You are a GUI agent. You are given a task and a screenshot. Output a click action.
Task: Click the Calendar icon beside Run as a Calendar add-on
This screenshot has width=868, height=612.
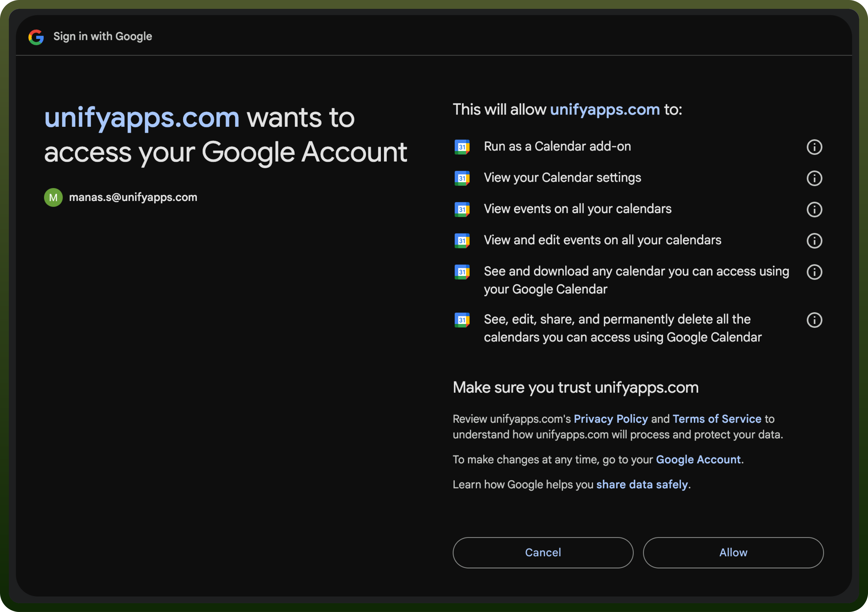(462, 147)
